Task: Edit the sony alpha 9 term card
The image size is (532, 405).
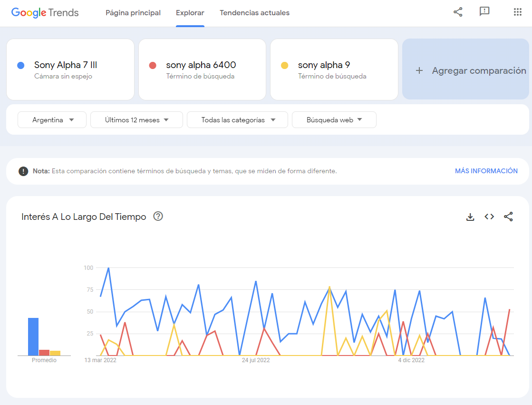Action: (x=334, y=69)
